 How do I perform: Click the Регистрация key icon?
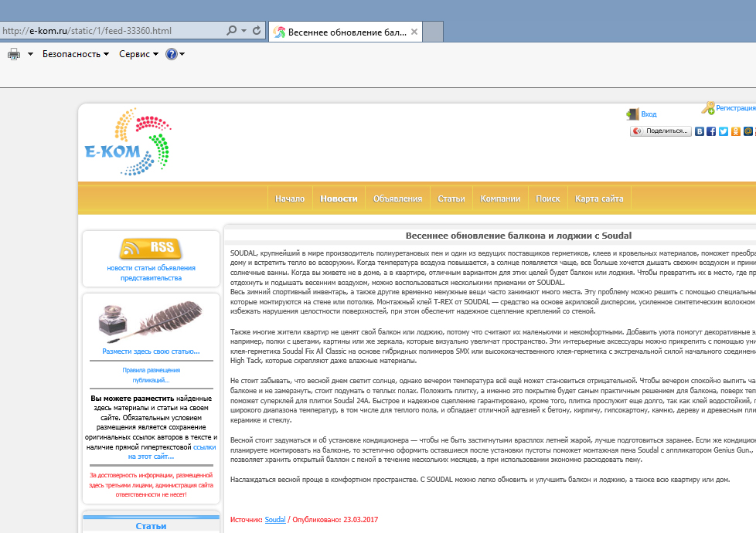coord(708,108)
